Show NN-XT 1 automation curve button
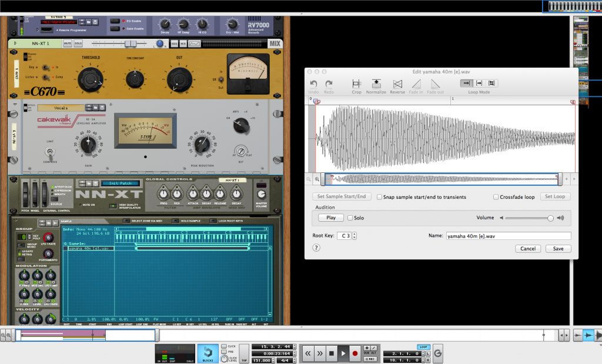Image resolution: width=602 pixels, height=364 pixels. pos(195,44)
